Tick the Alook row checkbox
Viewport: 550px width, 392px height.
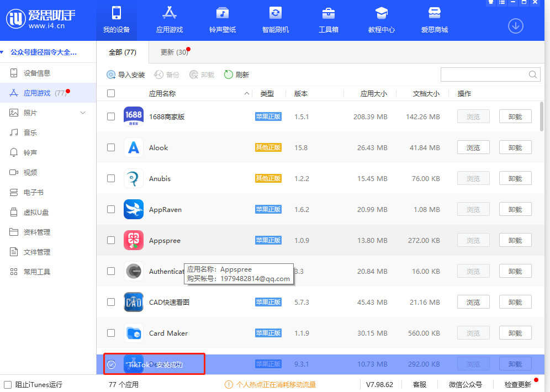111,147
